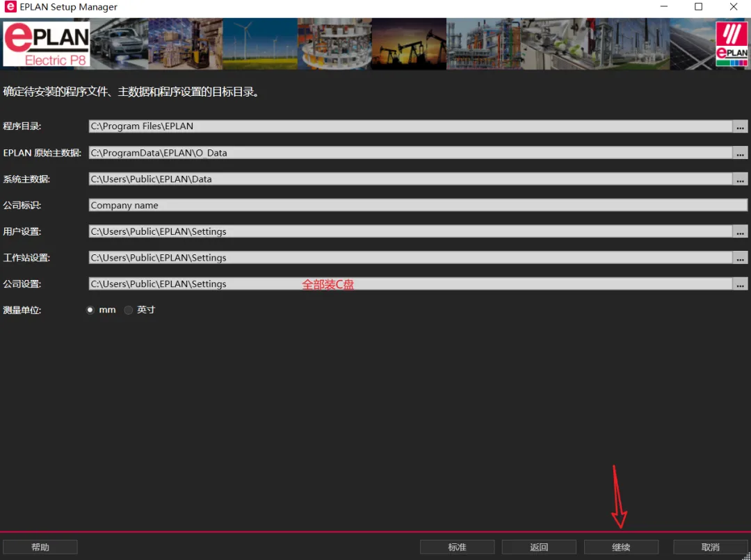The width and height of the screenshot is (751, 560).
Task: Continue setup with 继续
Action: tap(621, 547)
